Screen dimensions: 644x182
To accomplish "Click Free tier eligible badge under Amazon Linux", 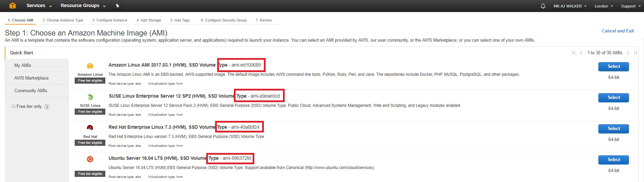I will (x=90, y=81).
